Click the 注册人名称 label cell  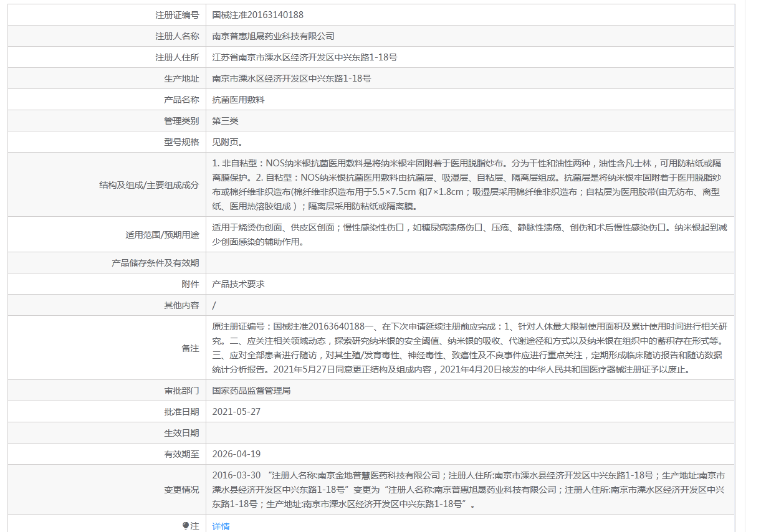pyautogui.click(x=177, y=36)
